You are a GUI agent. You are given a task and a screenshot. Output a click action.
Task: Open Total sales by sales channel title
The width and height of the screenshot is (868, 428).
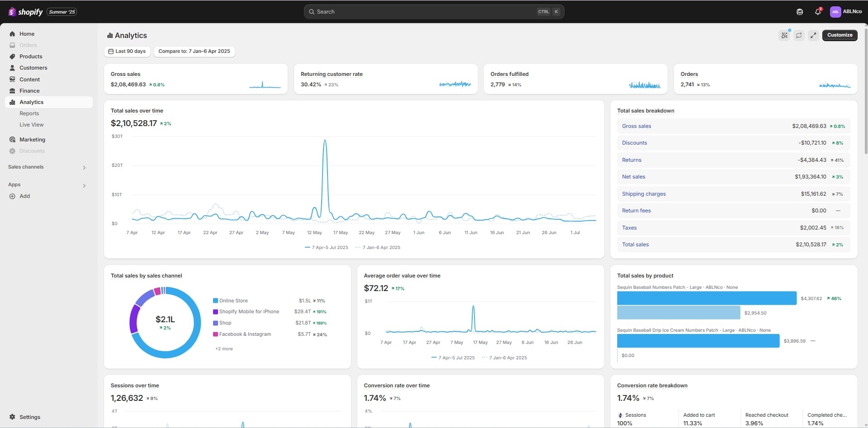(146, 276)
